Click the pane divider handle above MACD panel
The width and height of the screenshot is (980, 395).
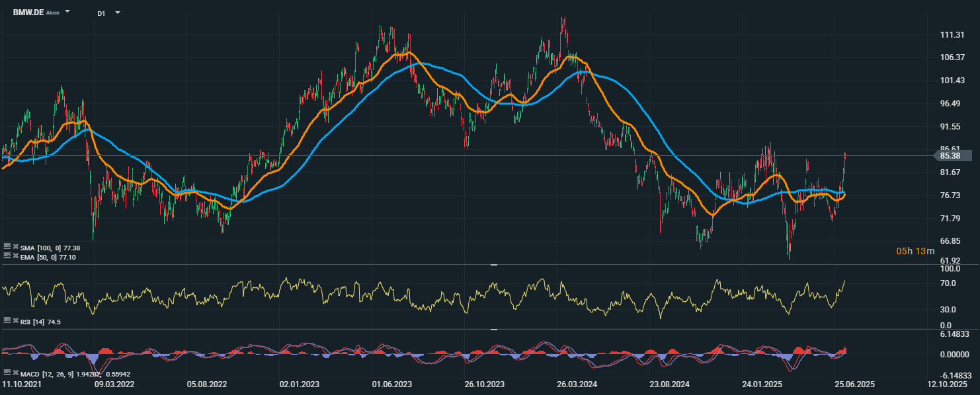point(493,329)
